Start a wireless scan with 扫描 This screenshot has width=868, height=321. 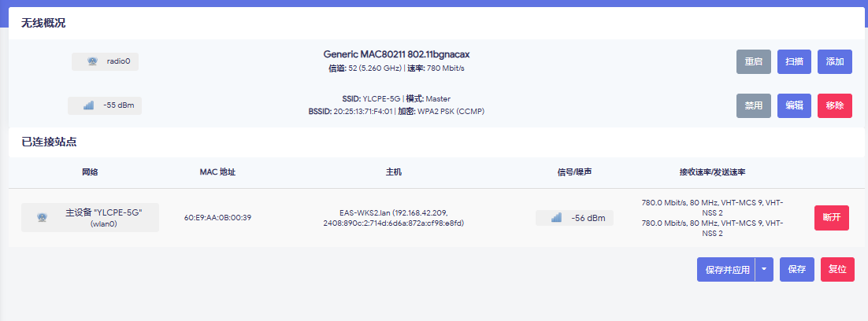794,61
